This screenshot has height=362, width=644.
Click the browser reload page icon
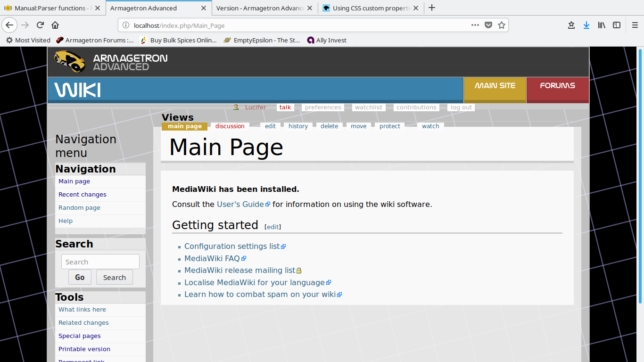click(41, 25)
